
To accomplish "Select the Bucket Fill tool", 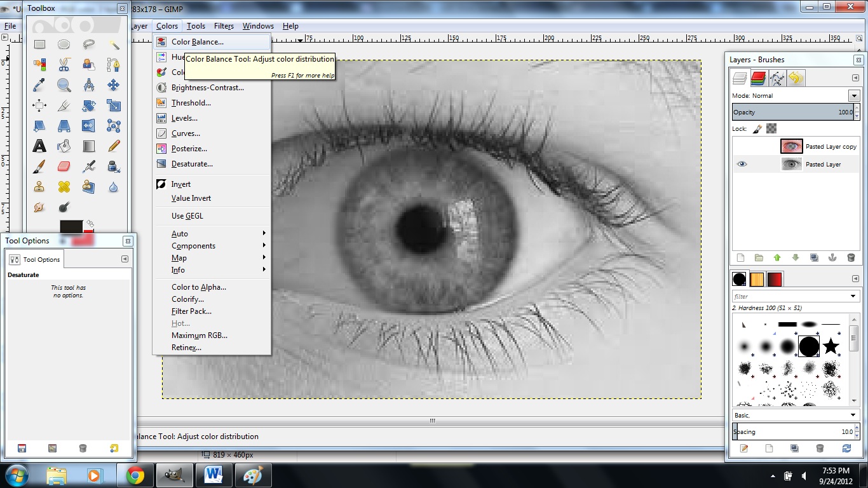I will point(64,146).
